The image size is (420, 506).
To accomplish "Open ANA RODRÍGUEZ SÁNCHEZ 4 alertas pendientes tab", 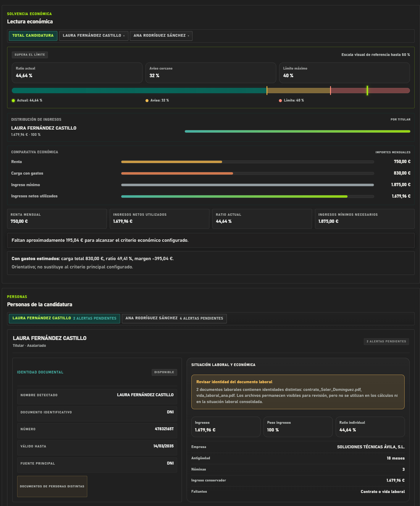I will pyautogui.click(x=174, y=318).
